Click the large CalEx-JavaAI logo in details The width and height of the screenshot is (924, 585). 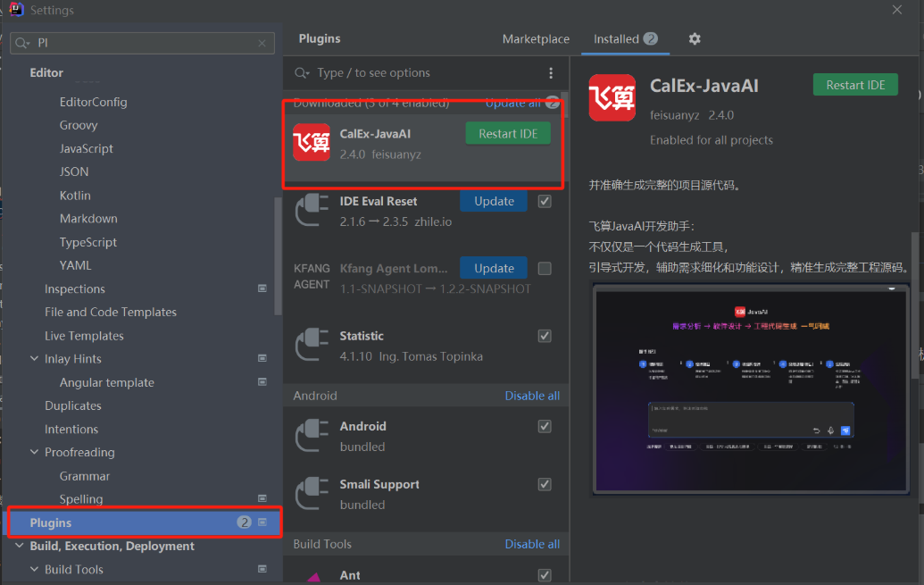click(x=612, y=98)
